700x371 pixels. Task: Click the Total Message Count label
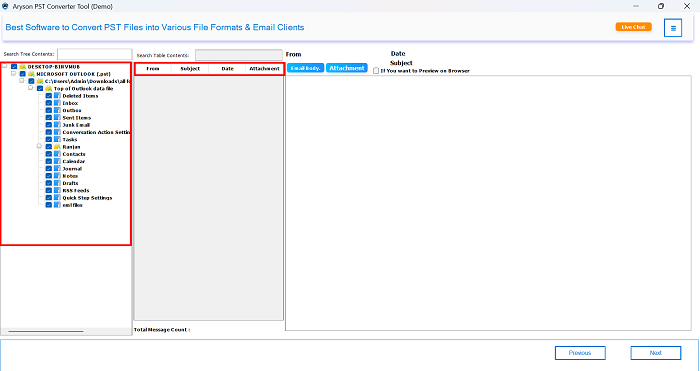click(x=162, y=330)
